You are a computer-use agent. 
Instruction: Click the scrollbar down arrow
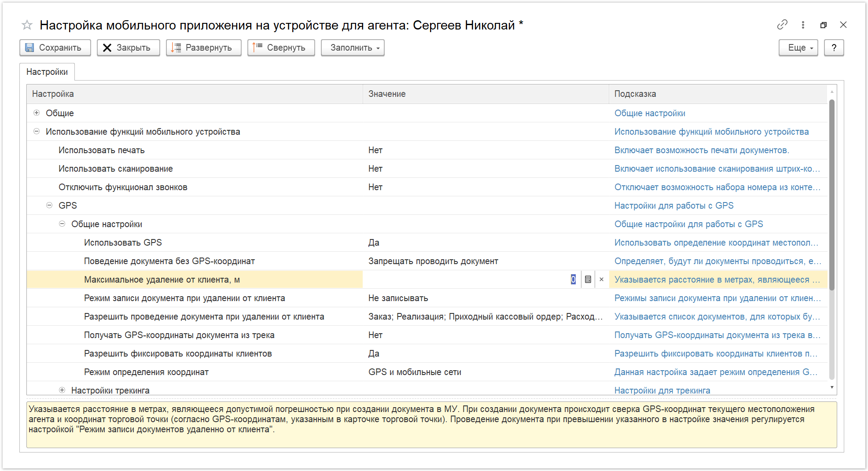[x=831, y=387]
